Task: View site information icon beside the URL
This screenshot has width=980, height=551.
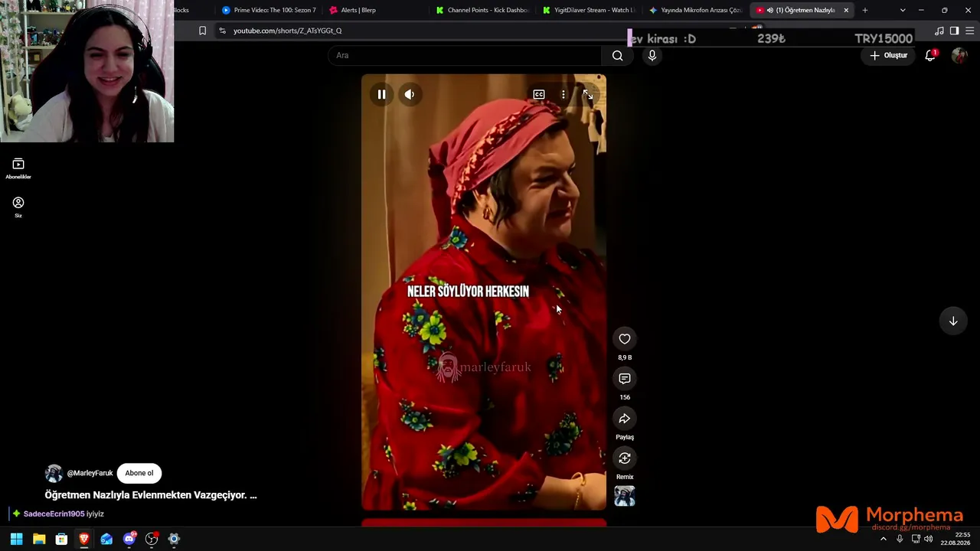Action: (x=222, y=31)
